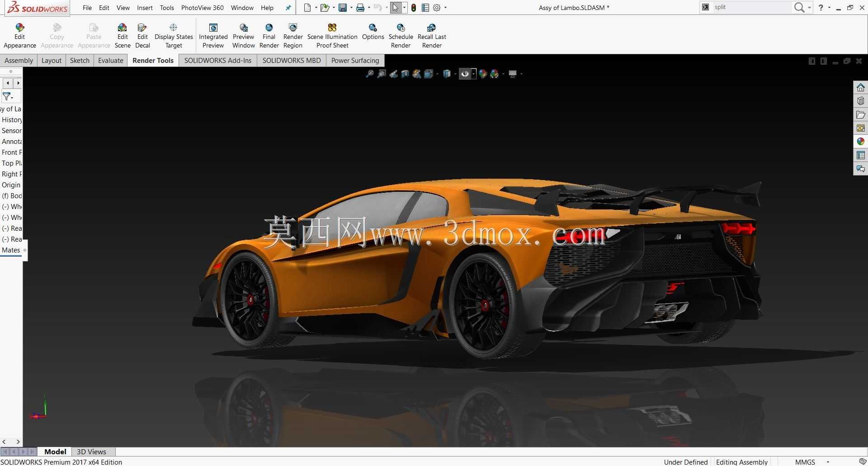
Task: Expand the search options dropdown arrow
Action: [809, 8]
